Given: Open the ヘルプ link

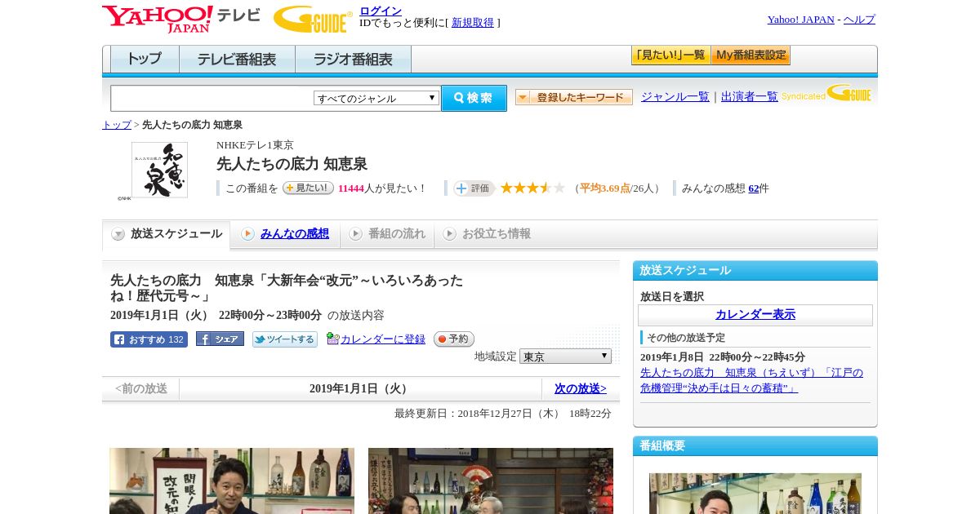Looking at the screenshot, I should tap(859, 20).
